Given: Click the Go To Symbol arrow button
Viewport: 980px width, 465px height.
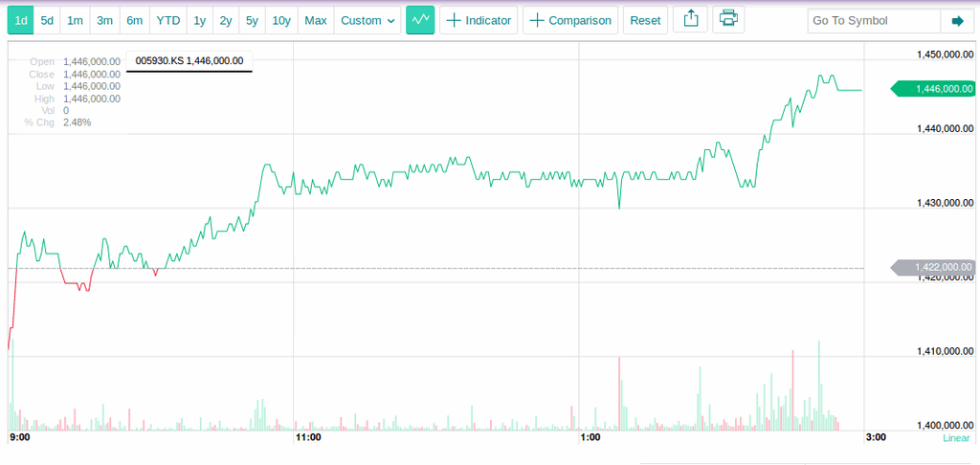Looking at the screenshot, I should [956, 21].
